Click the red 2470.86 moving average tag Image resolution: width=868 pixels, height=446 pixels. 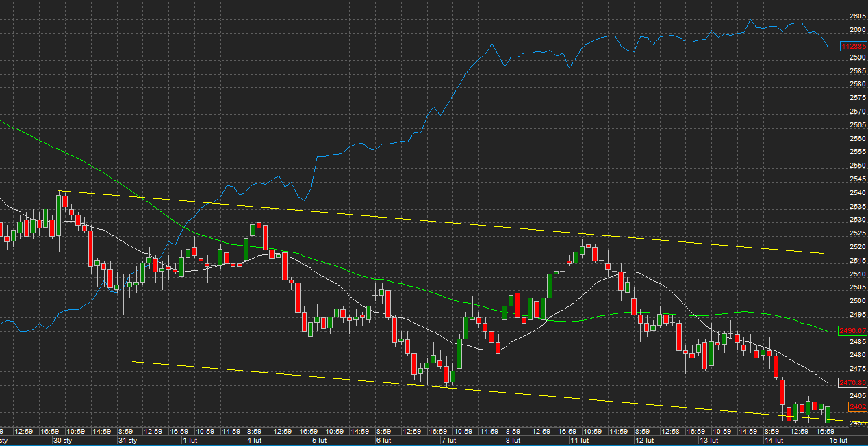pos(853,383)
